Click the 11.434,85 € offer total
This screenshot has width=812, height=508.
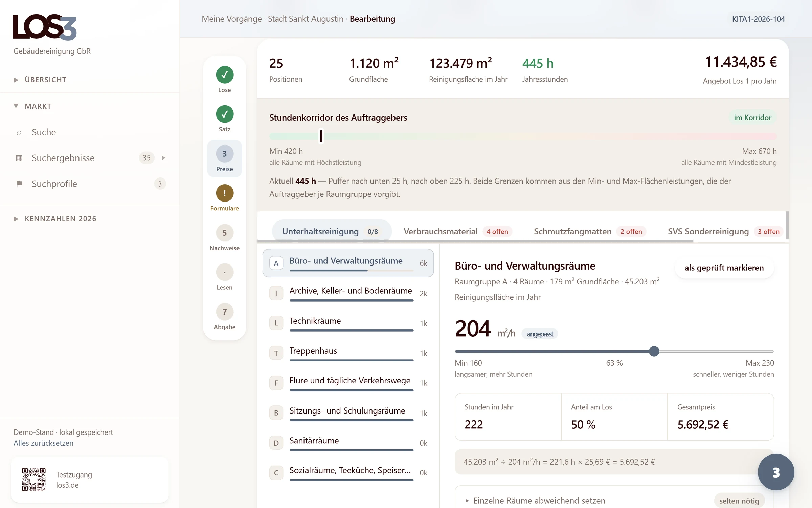tap(741, 62)
